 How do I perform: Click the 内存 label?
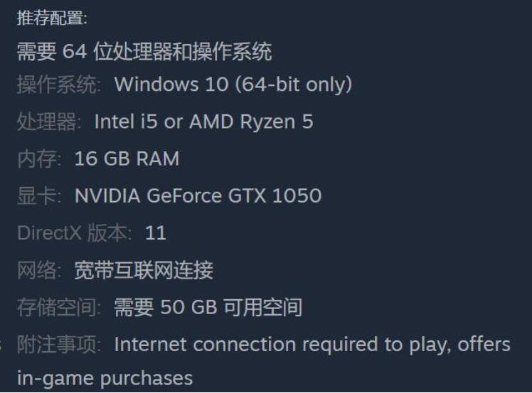point(38,158)
